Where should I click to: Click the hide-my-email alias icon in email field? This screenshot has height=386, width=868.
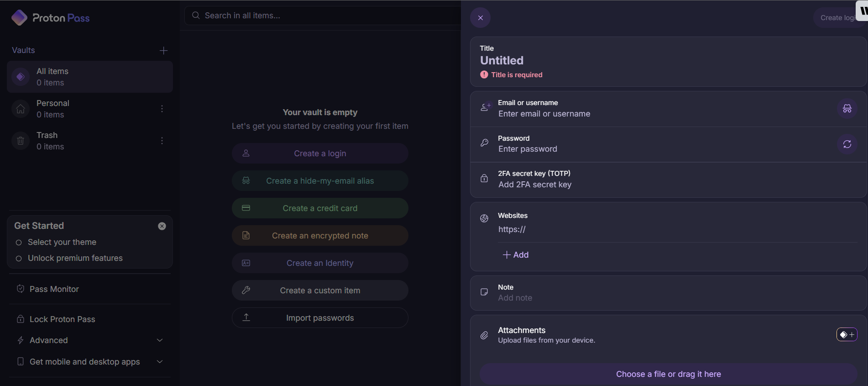[x=847, y=109]
